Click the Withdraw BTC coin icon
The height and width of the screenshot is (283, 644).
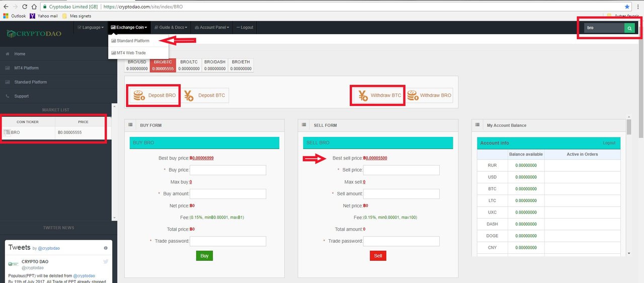[x=362, y=95]
